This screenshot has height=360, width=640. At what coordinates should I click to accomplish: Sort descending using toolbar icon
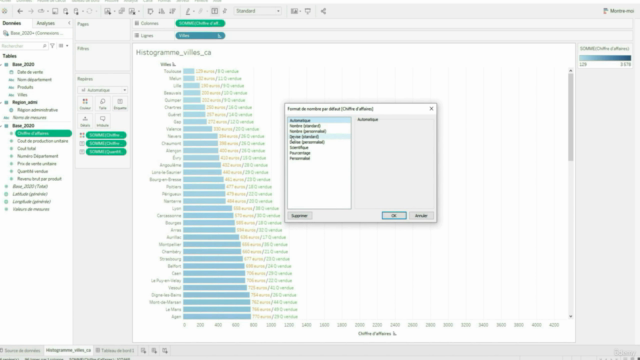173,11
